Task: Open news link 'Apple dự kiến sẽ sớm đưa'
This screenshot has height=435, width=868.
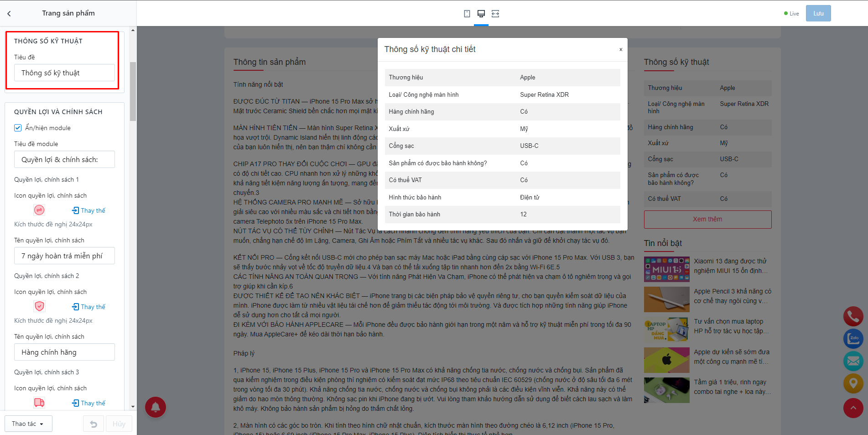Action: [732, 357]
